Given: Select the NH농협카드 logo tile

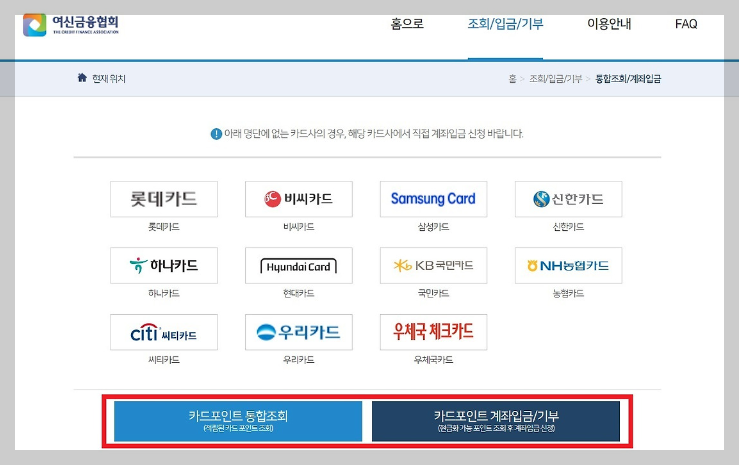Looking at the screenshot, I should click(x=568, y=266).
